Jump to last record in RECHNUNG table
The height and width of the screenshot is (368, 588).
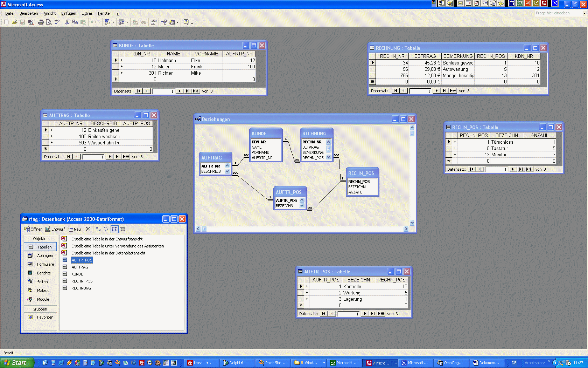(x=444, y=91)
